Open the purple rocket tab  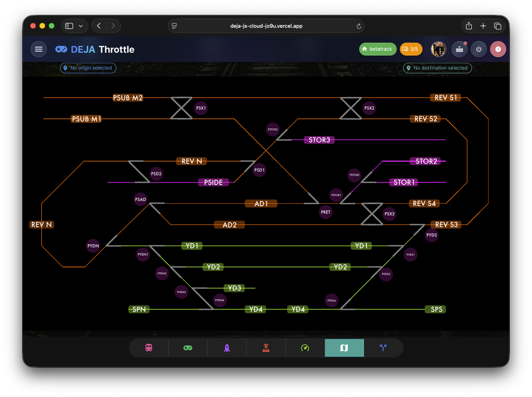coord(227,348)
